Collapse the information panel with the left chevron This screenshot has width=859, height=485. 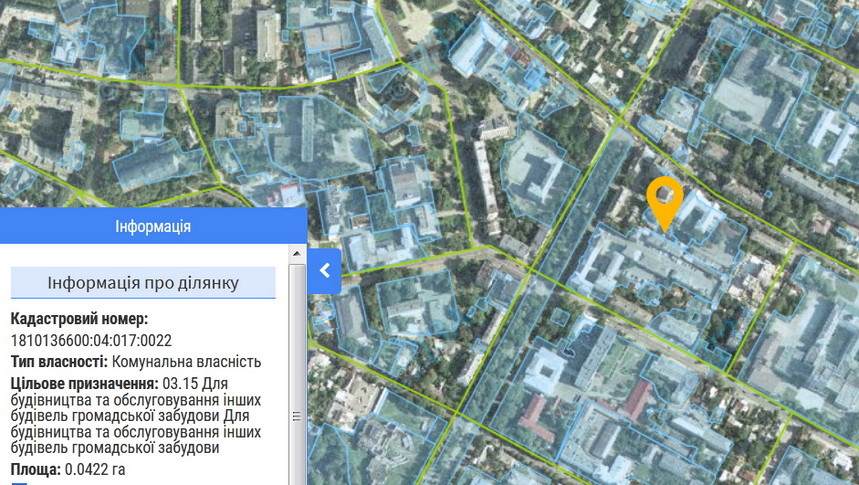[324, 270]
